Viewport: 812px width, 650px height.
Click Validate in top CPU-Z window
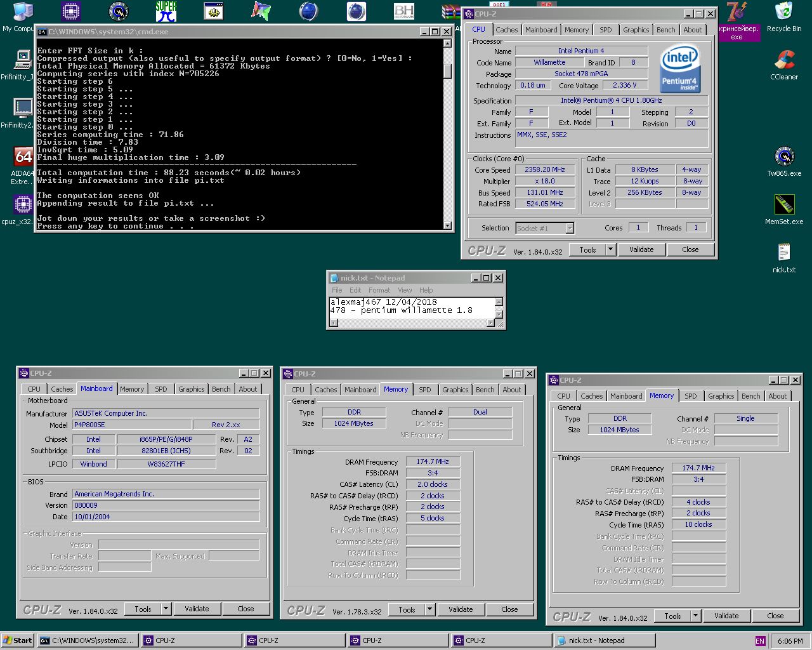(x=641, y=249)
